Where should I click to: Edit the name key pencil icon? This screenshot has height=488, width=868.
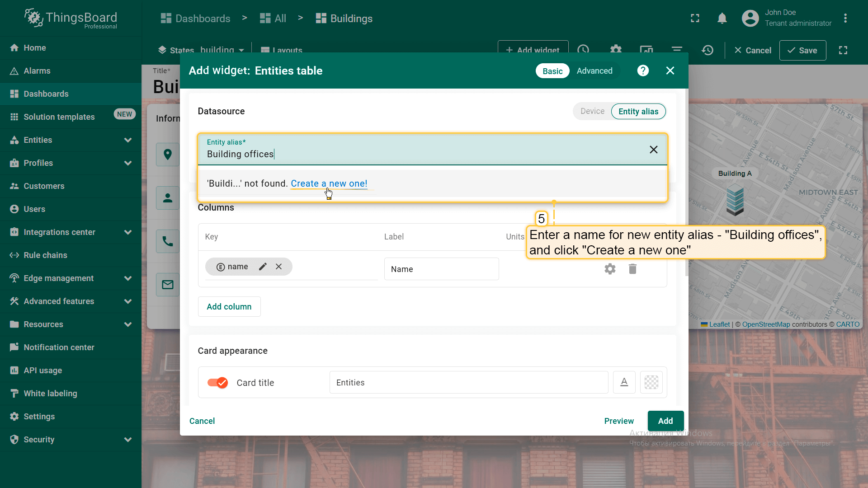click(x=263, y=267)
